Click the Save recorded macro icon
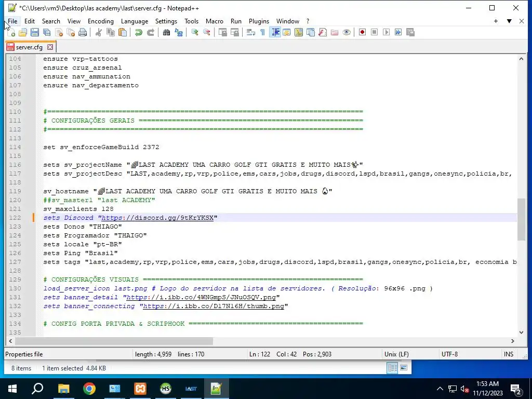The image size is (532, 399). coord(410,32)
